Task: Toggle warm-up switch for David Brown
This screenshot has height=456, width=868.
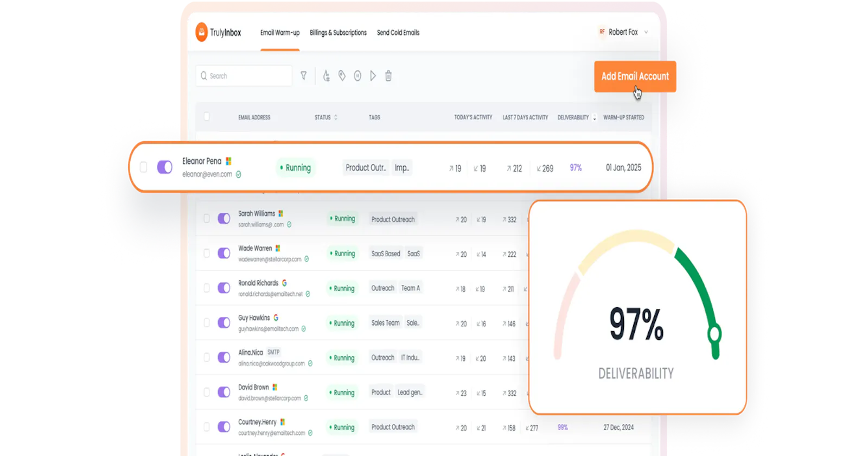Action: point(224,392)
